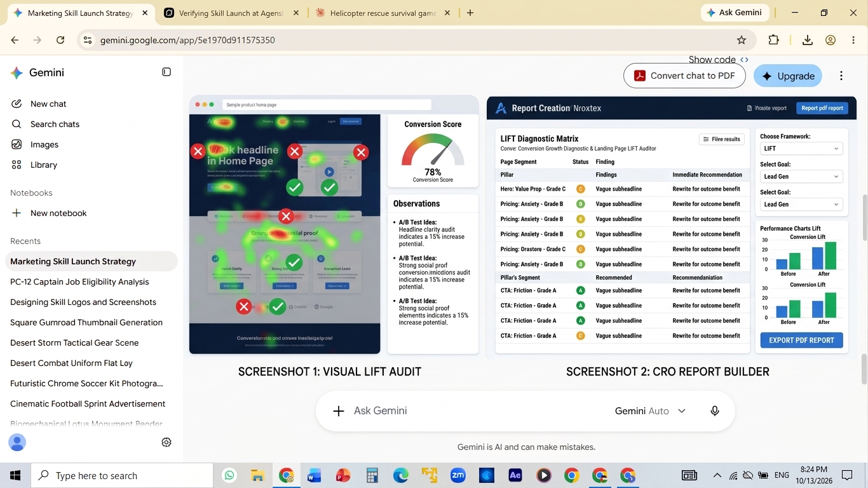The height and width of the screenshot is (488, 868).
Task: Open File Explorer from the taskbar
Action: (x=257, y=475)
